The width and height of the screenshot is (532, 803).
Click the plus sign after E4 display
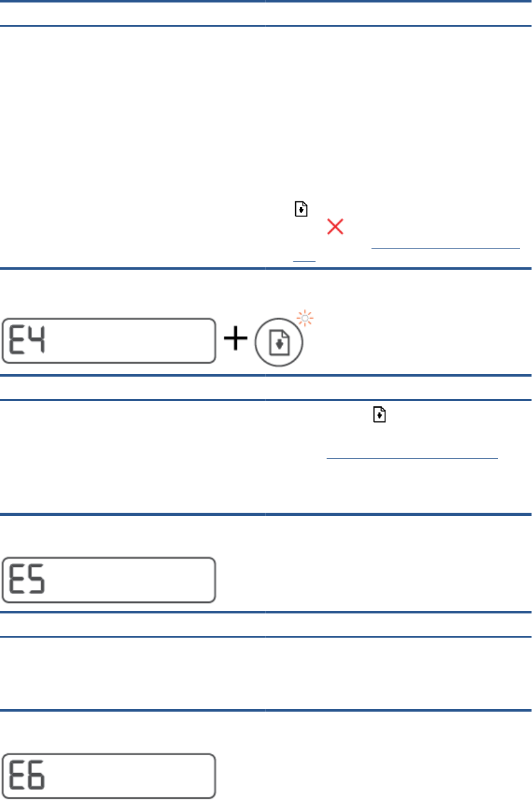click(x=235, y=340)
